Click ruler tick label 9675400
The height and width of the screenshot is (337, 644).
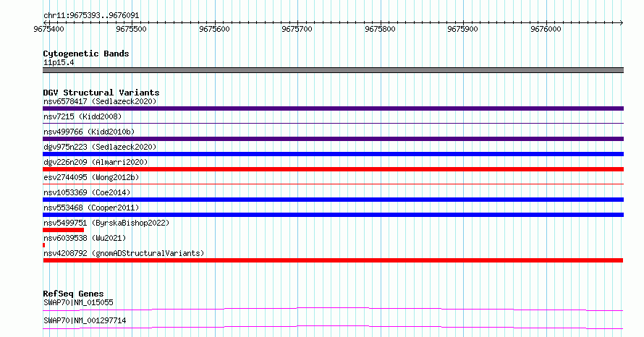pos(49,29)
